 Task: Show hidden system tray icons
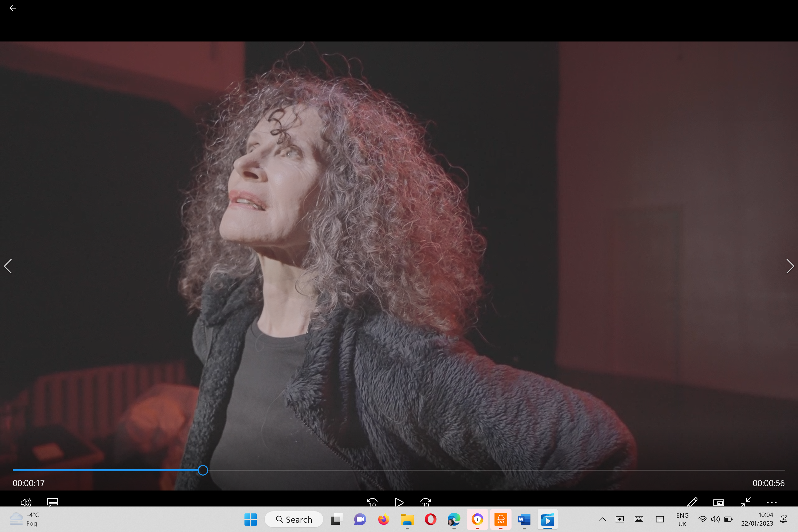tap(602, 519)
